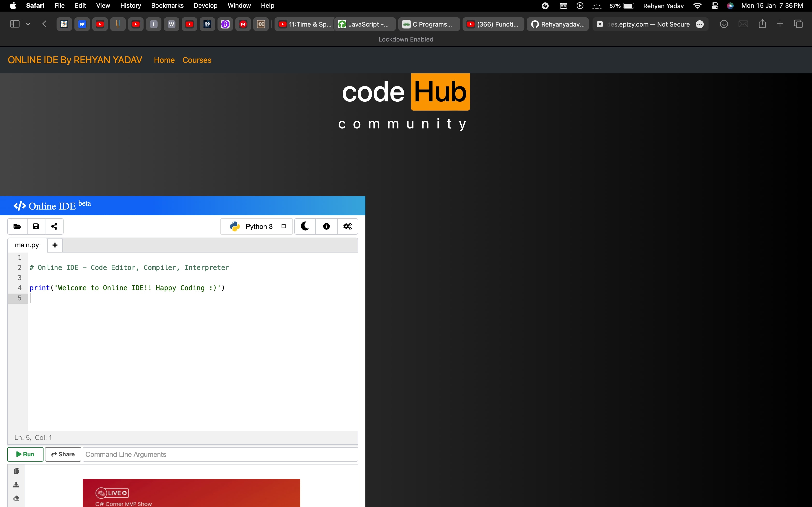812x507 pixels.
Task: Toggle dark mode with the moon icon
Action: 305,226
